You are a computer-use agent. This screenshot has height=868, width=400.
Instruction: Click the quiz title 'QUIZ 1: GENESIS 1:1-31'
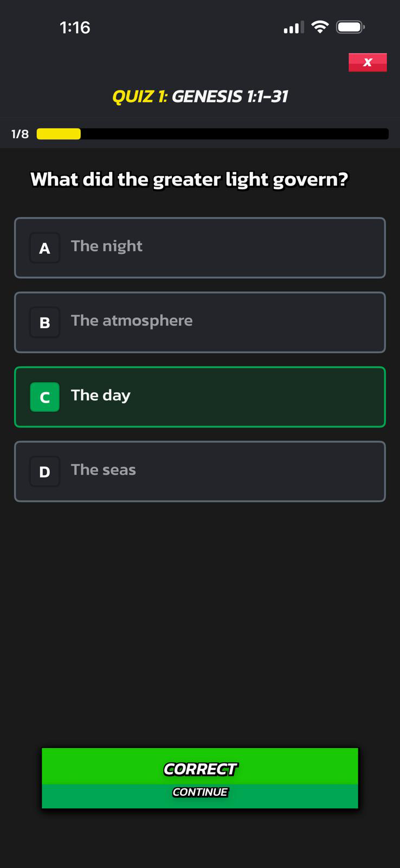tap(200, 97)
